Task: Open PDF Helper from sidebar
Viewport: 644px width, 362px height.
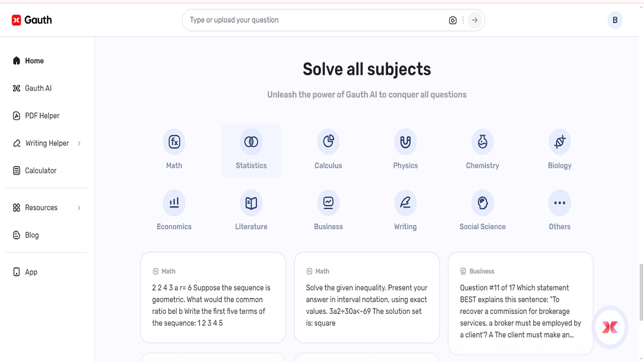Action: tap(42, 116)
